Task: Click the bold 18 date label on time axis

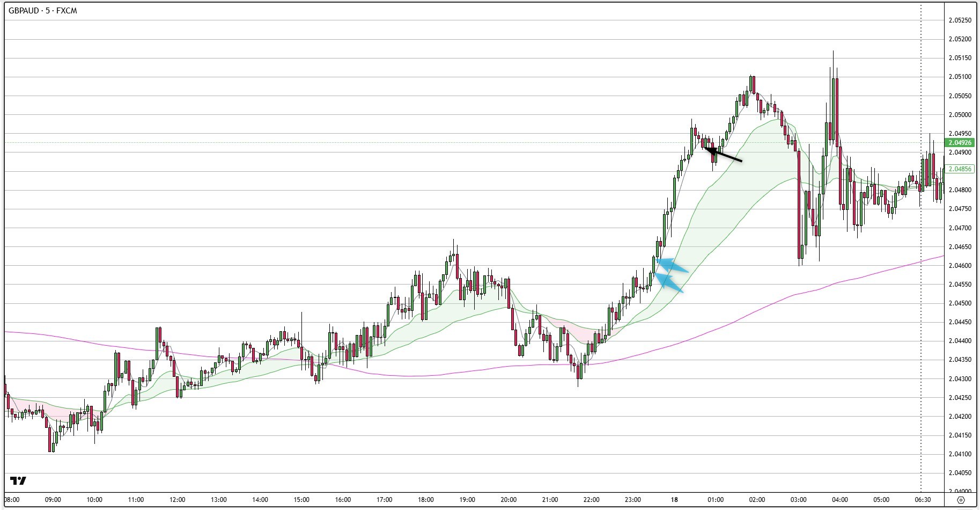Action: click(x=674, y=500)
